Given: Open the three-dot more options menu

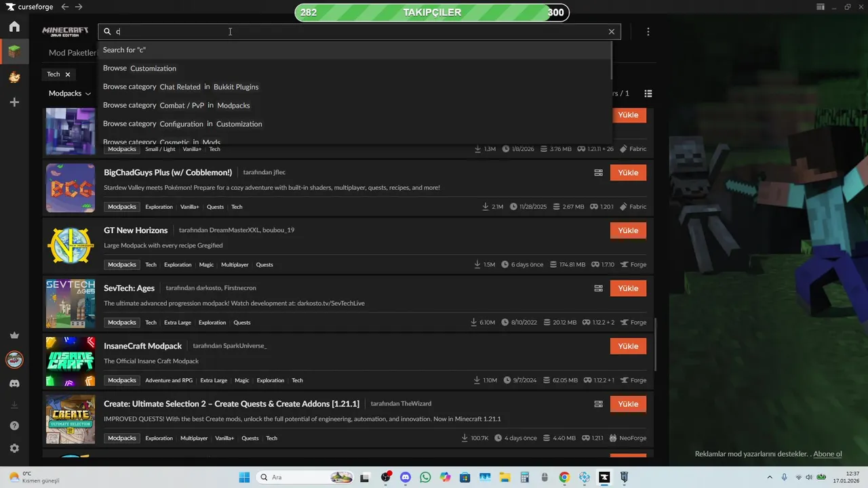Looking at the screenshot, I should point(648,32).
